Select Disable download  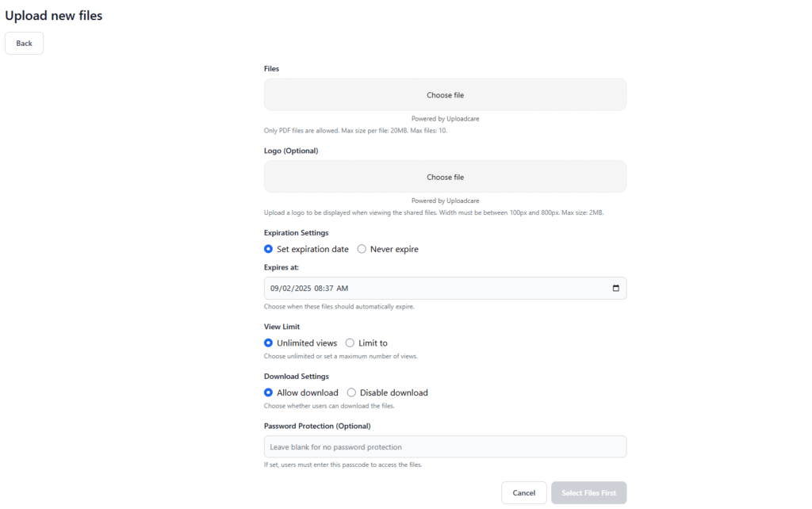coord(350,392)
